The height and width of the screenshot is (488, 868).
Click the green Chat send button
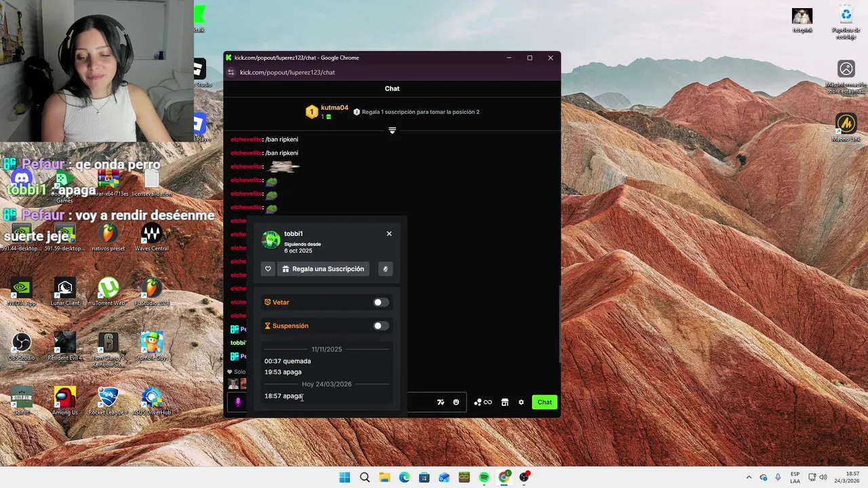pyautogui.click(x=545, y=402)
